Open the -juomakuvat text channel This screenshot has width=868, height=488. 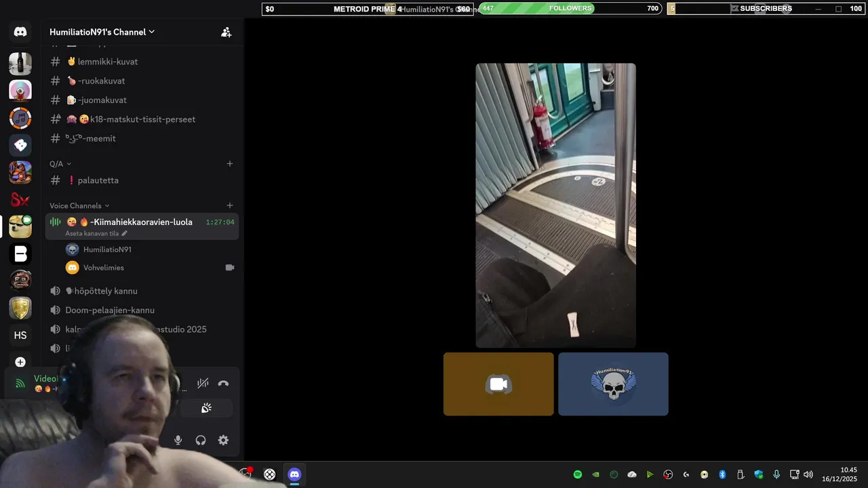tap(141, 100)
